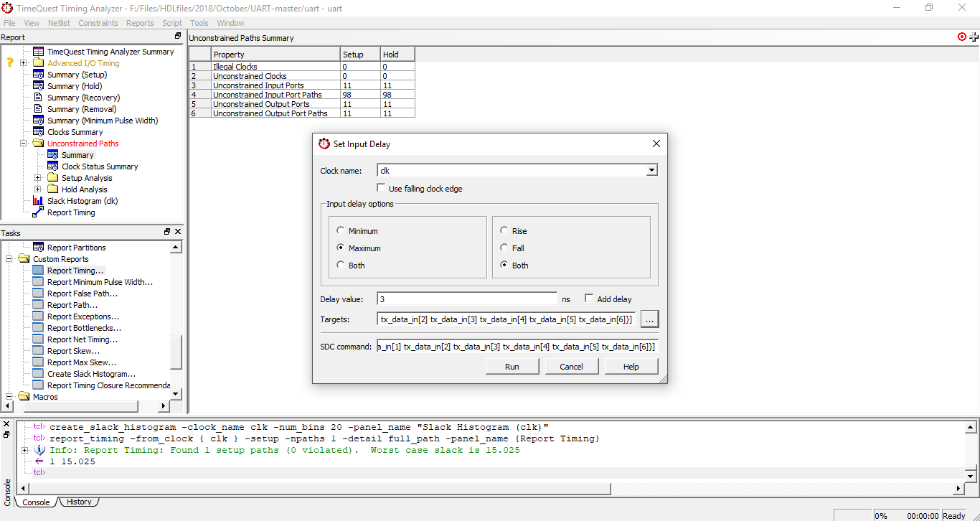Click the crosshair icon beside the red target
Image resolution: width=980 pixels, height=521 pixels.
tap(974, 37)
